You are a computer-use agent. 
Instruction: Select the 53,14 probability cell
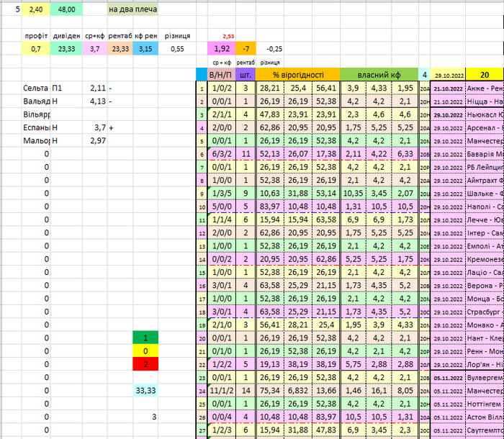tap(326, 194)
